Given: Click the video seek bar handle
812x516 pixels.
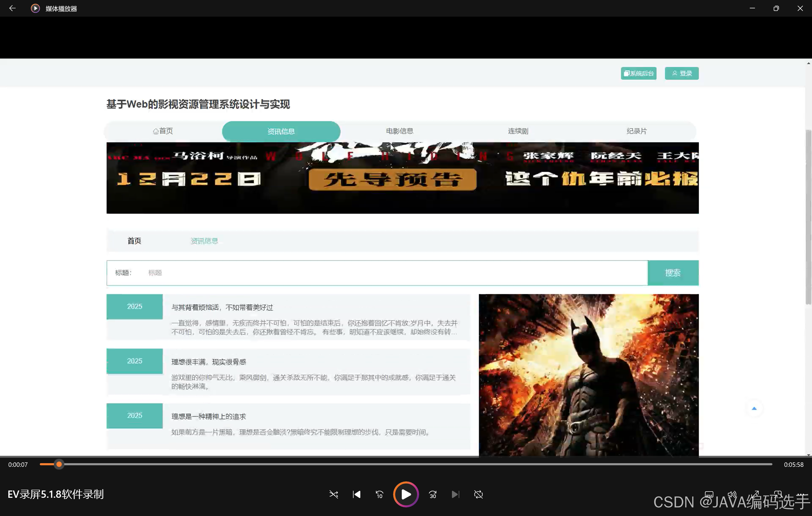Looking at the screenshot, I should pyautogui.click(x=59, y=464).
